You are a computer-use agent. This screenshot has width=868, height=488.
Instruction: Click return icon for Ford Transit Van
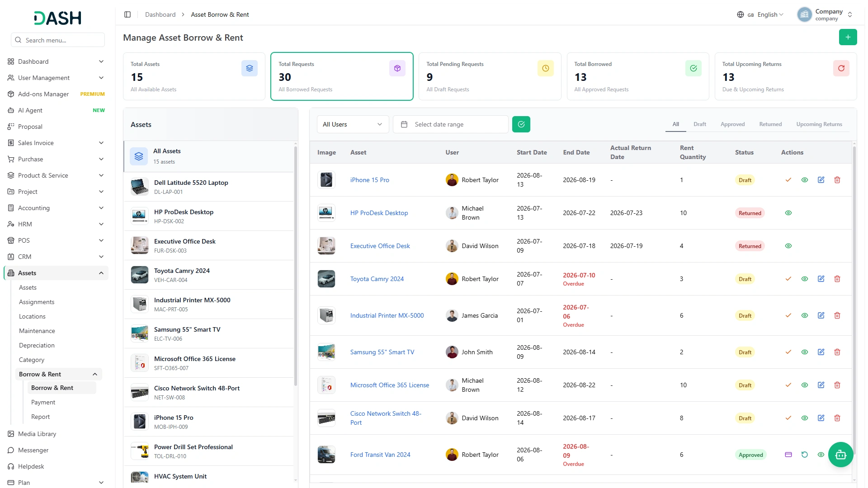coord(804,455)
